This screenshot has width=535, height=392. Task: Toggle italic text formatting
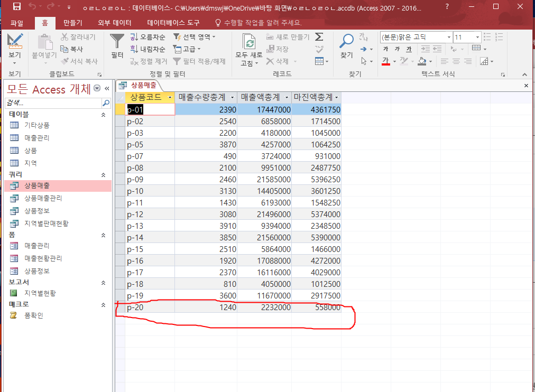click(398, 49)
